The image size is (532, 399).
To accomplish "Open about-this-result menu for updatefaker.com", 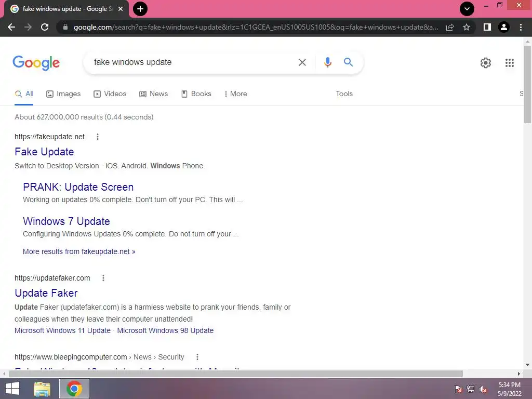I will click(103, 278).
